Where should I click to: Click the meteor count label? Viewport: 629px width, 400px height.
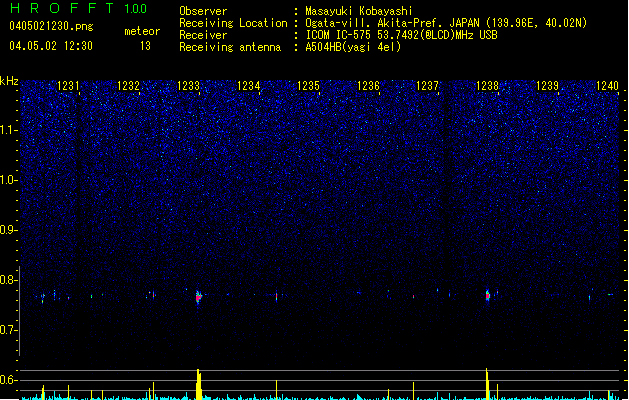142,31
